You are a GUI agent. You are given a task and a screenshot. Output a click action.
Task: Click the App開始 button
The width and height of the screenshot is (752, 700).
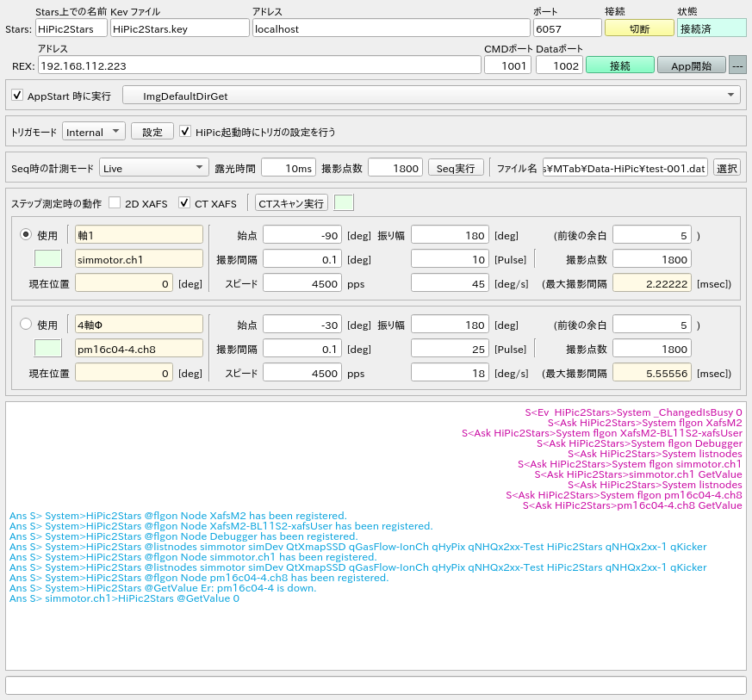tap(691, 65)
